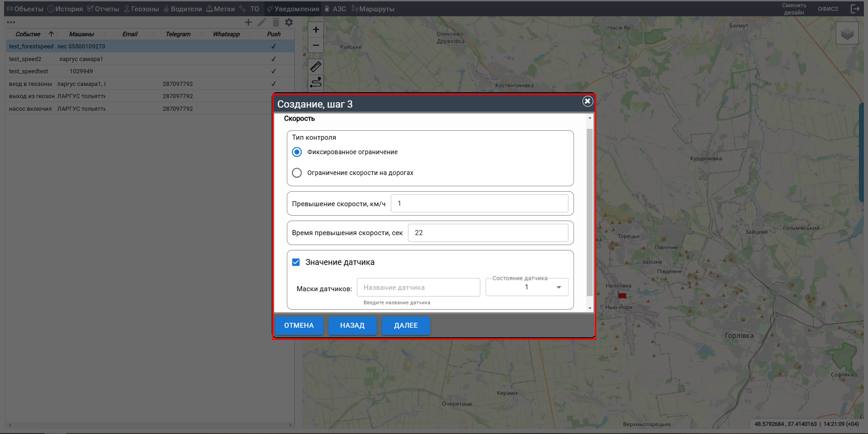This screenshot has width=868, height=434.
Task: Open the notification list settings gear
Action: (289, 22)
